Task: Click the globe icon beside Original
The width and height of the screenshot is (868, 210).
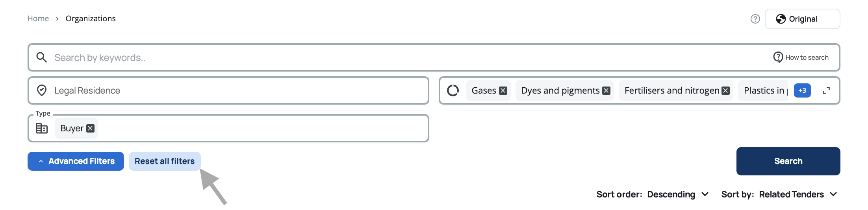Action: click(781, 19)
